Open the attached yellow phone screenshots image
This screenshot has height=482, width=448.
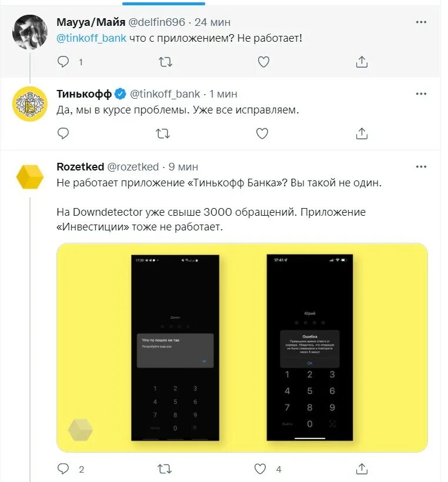coord(242,347)
